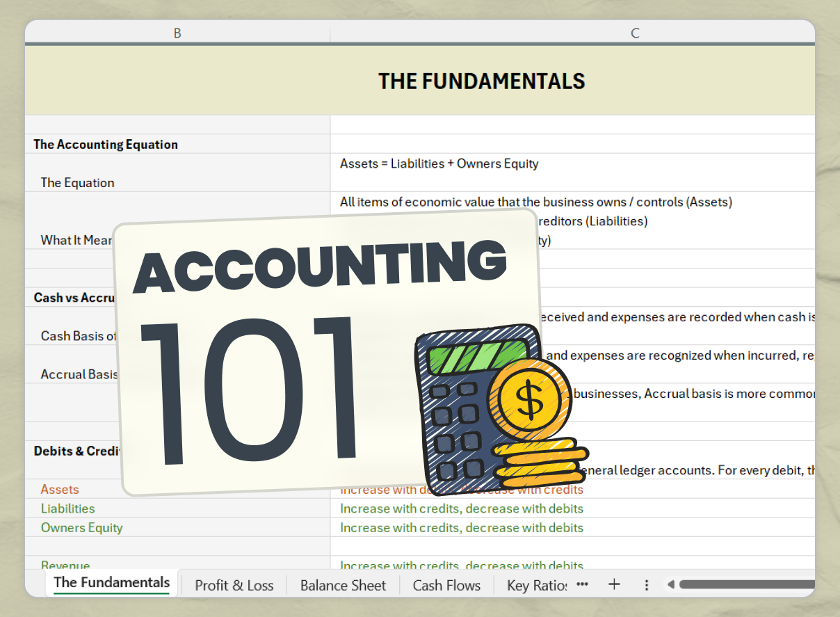Switch to the Profit & Loss sheet
840x617 pixels.
pyautogui.click(x=234, y=585)
